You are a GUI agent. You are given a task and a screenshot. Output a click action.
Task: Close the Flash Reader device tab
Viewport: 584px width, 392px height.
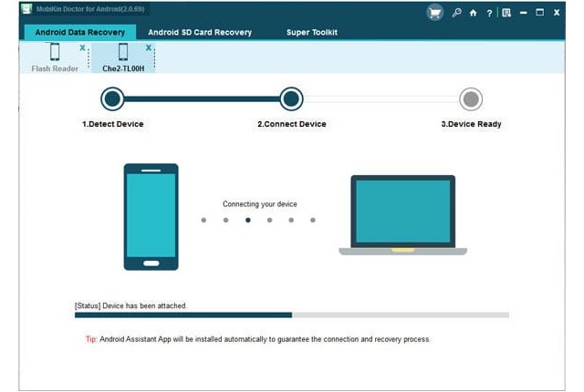pyautogui.click(x=82, y=46)
